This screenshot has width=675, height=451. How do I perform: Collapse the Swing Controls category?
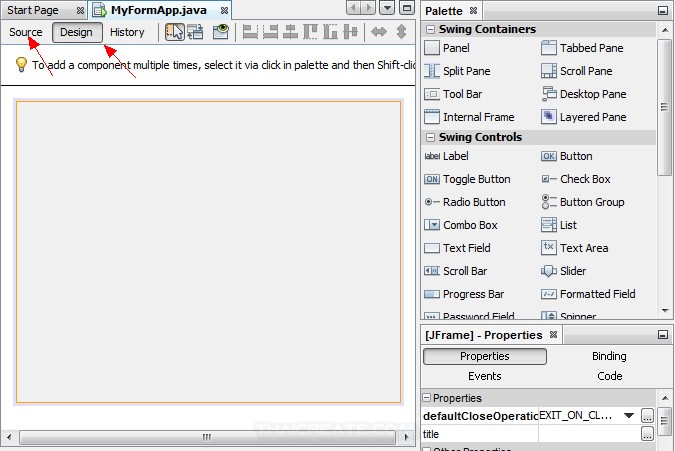click(430, 138)
